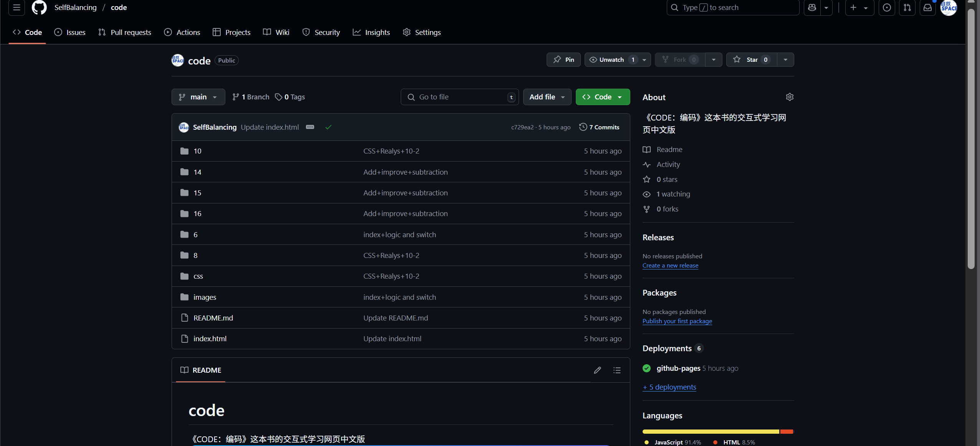
Task: Open folder 10
Action: click(x=197, y=151)
